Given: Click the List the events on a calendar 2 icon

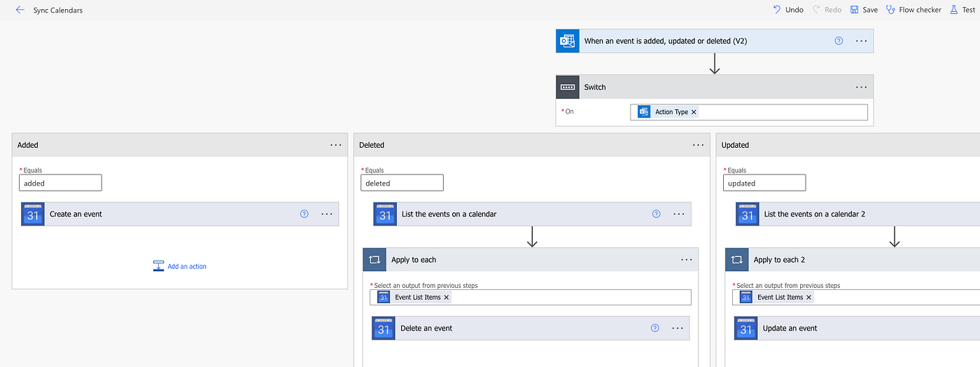Looking at the screenshot, I should pyautogui.click(x=748, y=214).
